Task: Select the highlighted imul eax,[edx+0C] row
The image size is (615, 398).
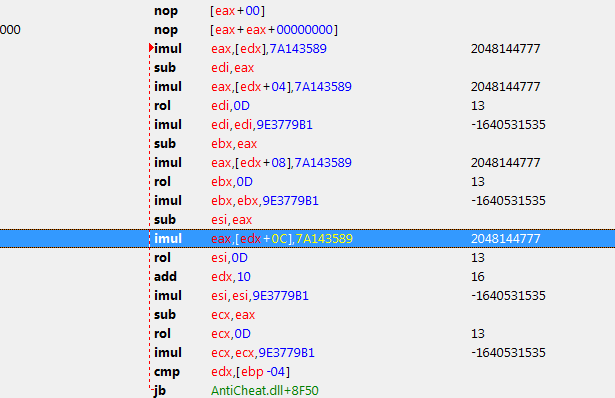Action: coord(308,238)
